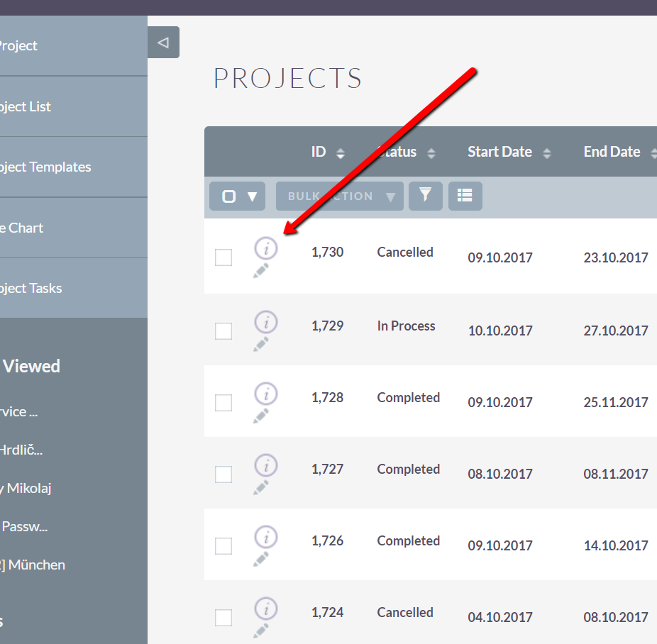Open the Project Templates sidebar item
Screen dimensions: 657x644
coord(74,167)
